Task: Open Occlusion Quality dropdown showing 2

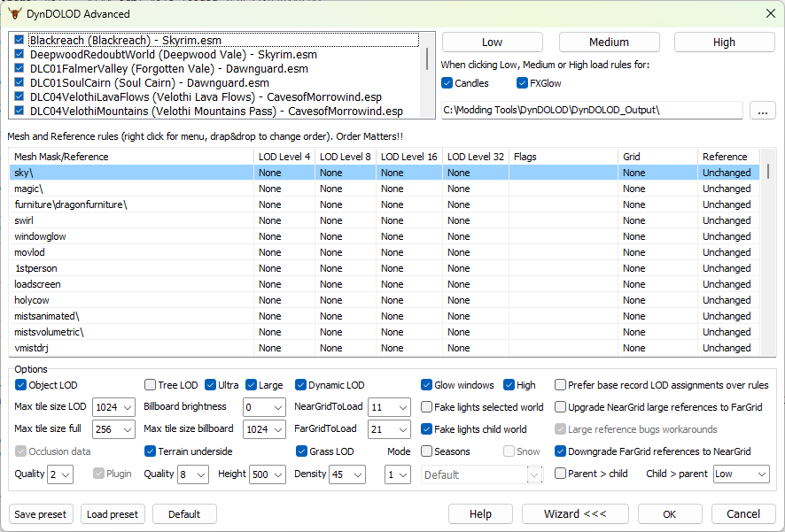Action: 60,474
